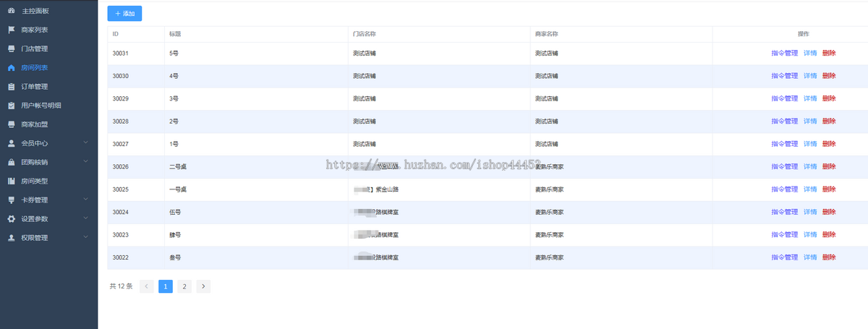Delete room 30031 via 删除
This screenshot has width=868, height=329.
pos(829,53)
